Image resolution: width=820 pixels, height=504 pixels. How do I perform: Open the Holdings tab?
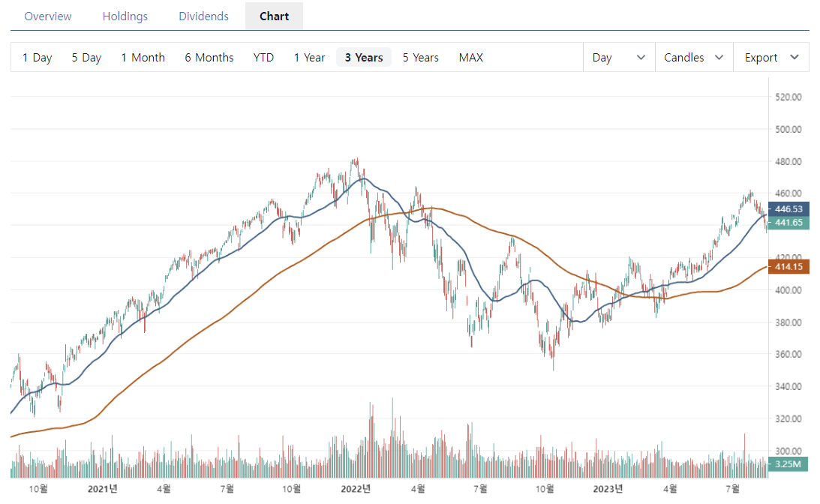pos(125,16)
